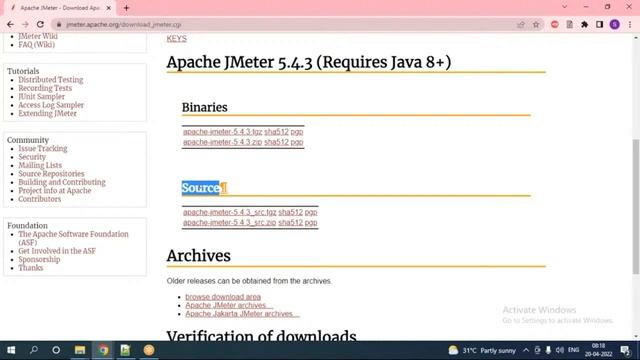640x360 pixels.
Task: Download apache-jmeter-5.4.3_src.tgz source
Action: coord(230,212)
